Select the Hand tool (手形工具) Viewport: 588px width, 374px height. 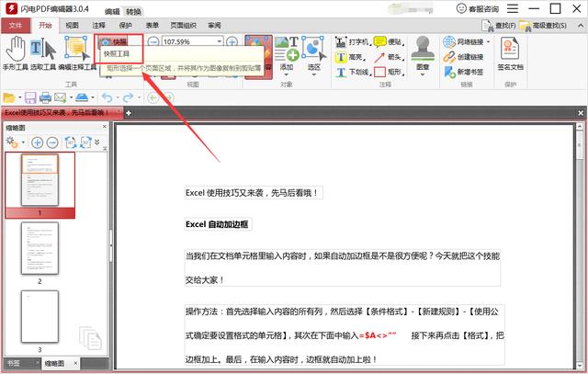(x=16, y=53)
